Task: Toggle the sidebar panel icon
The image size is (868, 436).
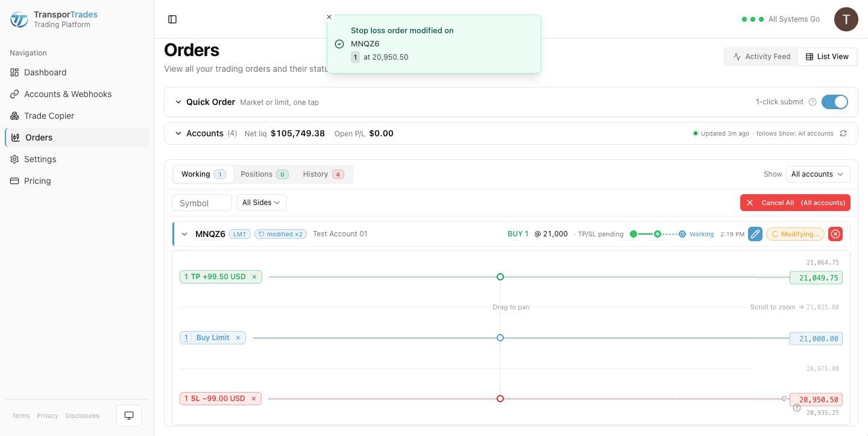Action: 172,19
